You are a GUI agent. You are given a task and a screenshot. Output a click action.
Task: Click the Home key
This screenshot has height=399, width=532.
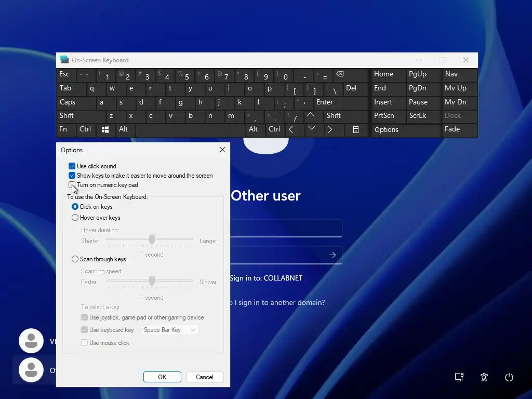click(x=388, y=74)
